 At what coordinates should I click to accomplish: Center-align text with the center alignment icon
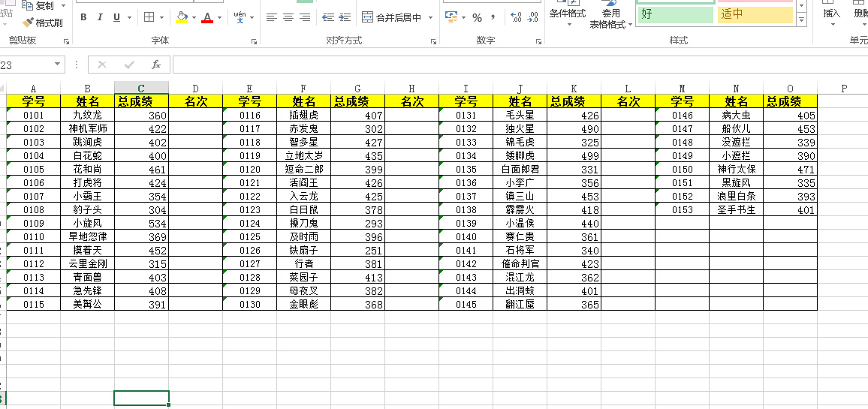pyautogui.click(x=288, y=17)
